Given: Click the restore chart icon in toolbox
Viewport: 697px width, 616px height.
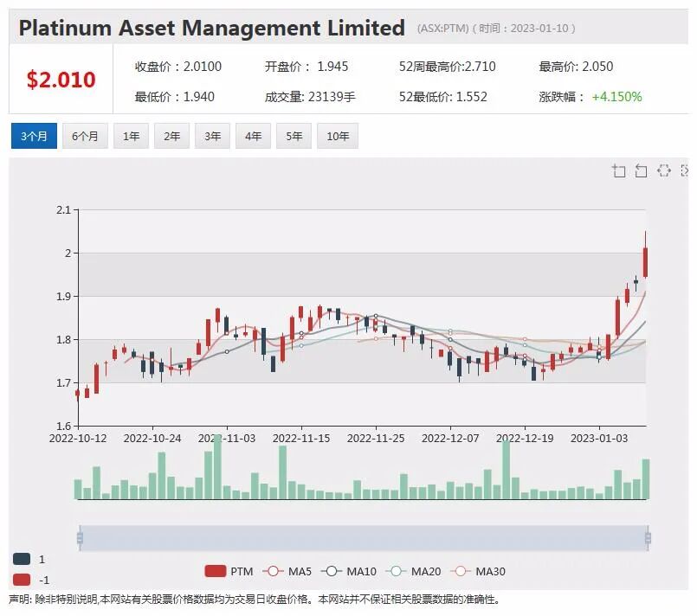Looking at the screenshot, I should (663, 170).
